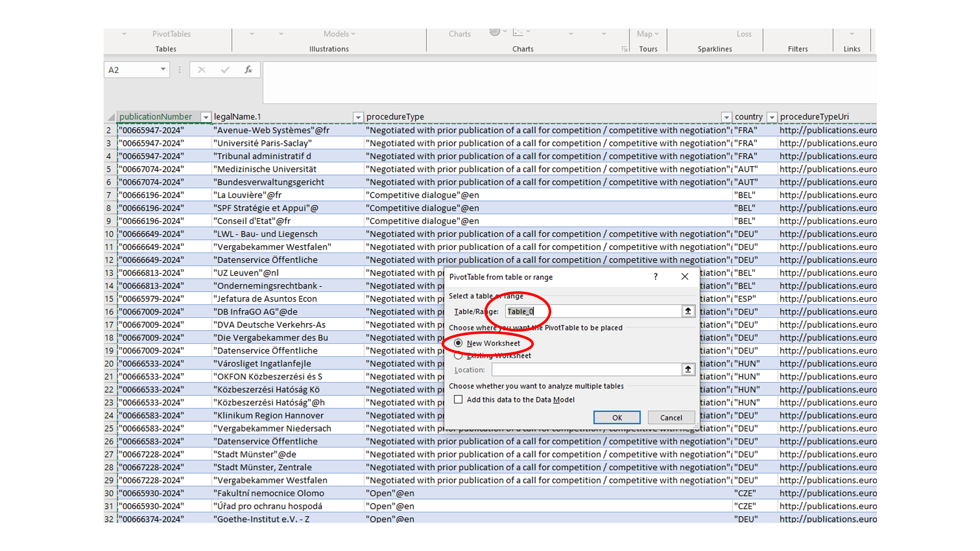Click the Help (?) icon in the PivotTable dialog

(655, 277)
